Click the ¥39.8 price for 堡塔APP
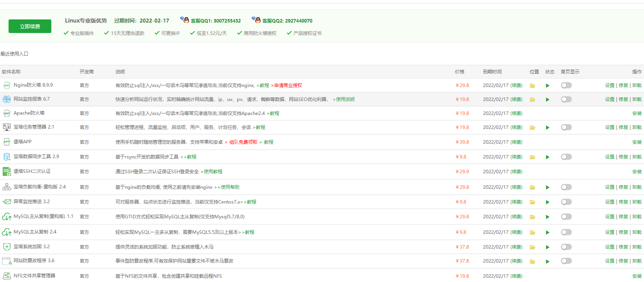 pyautogui.click(x=462, y=142)
